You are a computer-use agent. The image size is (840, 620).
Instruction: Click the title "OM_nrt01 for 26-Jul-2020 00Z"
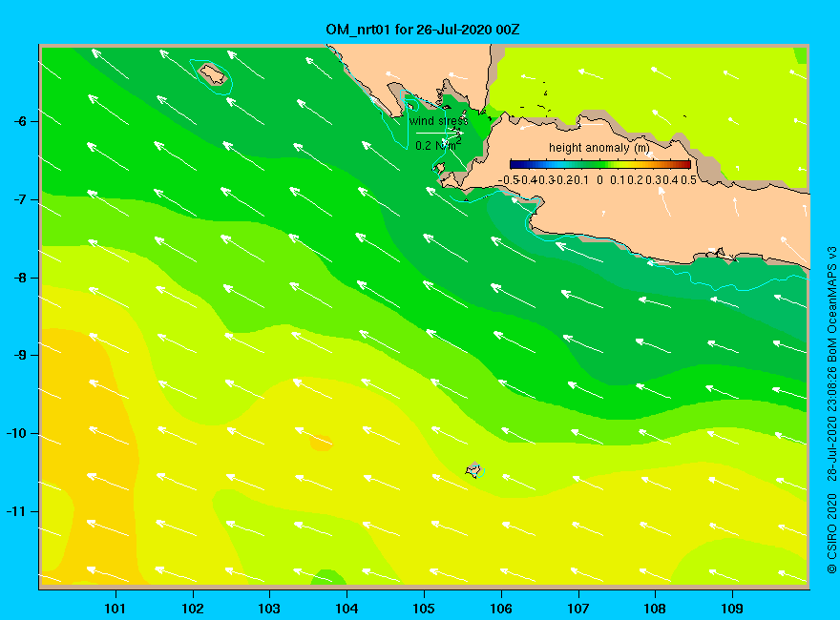pos(422,30)
